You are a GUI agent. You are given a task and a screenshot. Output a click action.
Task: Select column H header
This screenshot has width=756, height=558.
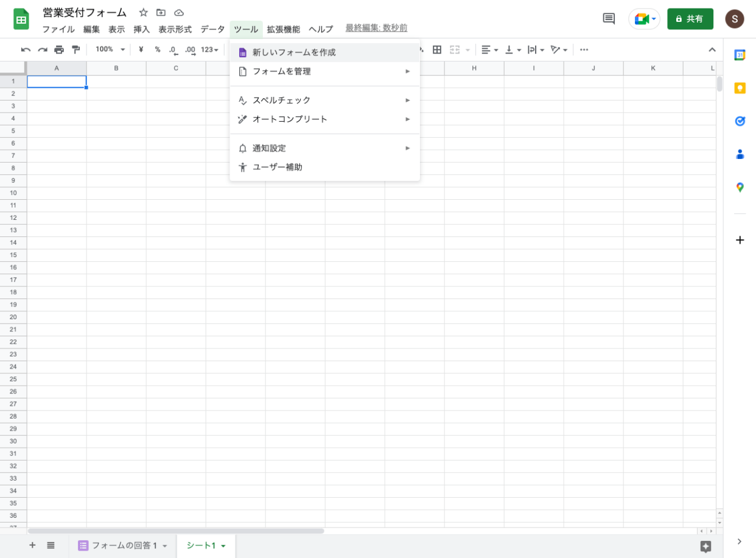474,68
